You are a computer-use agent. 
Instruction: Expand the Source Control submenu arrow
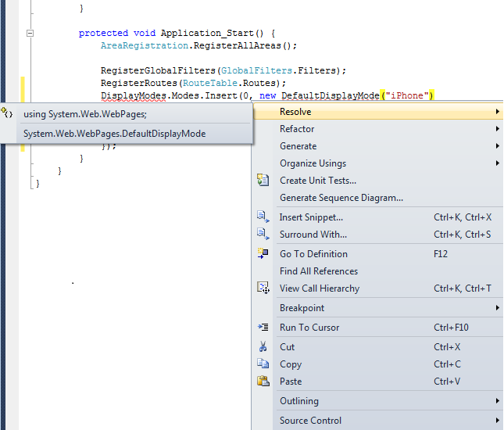[497, 421]
